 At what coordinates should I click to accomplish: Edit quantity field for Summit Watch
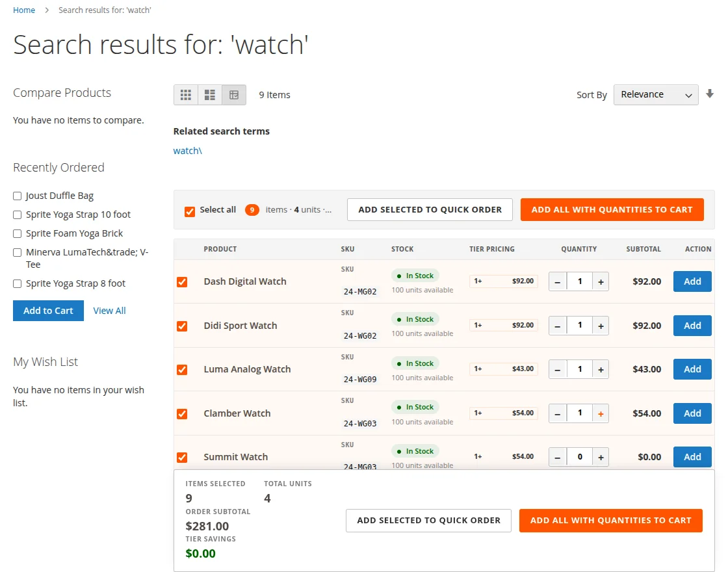point(579,457)
